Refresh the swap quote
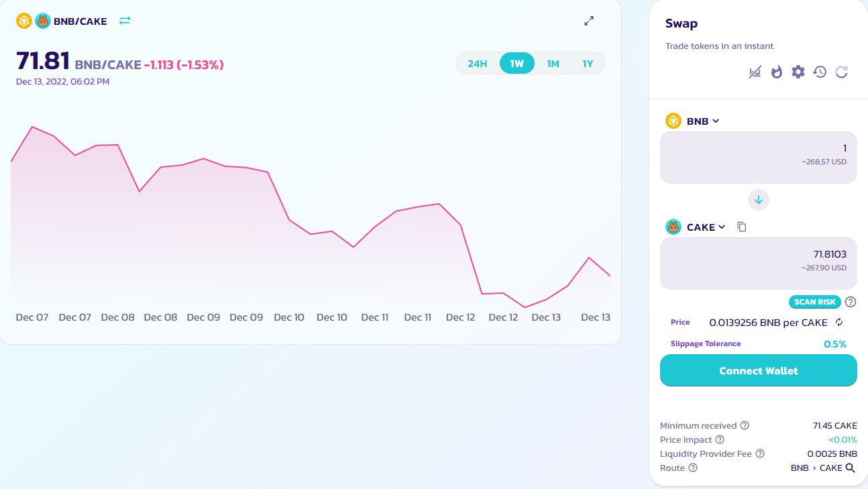 click(x=842, y=72)
